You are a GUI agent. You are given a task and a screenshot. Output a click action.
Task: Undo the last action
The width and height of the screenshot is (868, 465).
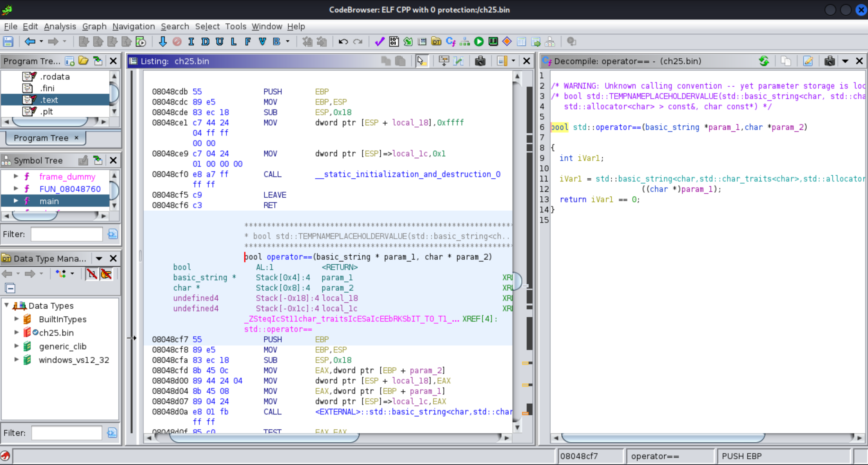(x=343, y=42)
